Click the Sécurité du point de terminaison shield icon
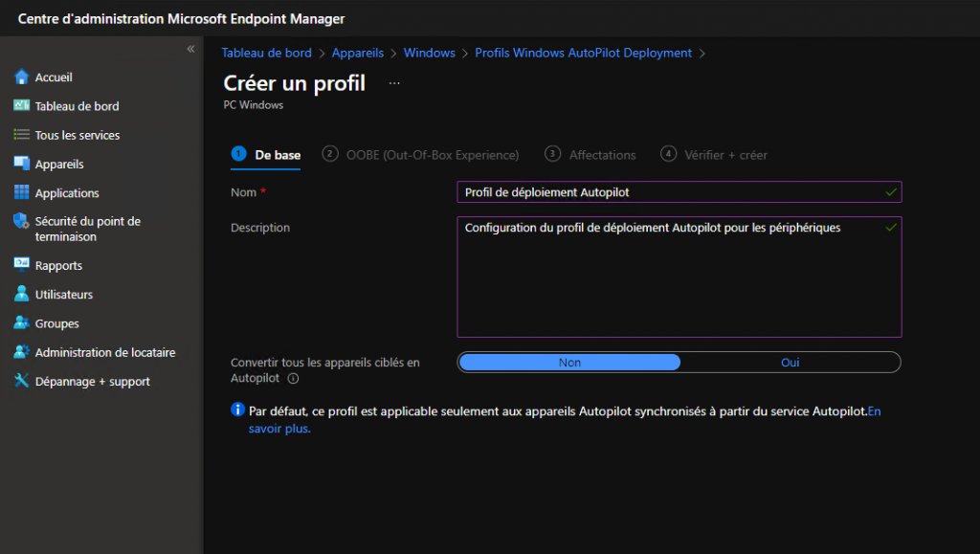 pos(21,221)
